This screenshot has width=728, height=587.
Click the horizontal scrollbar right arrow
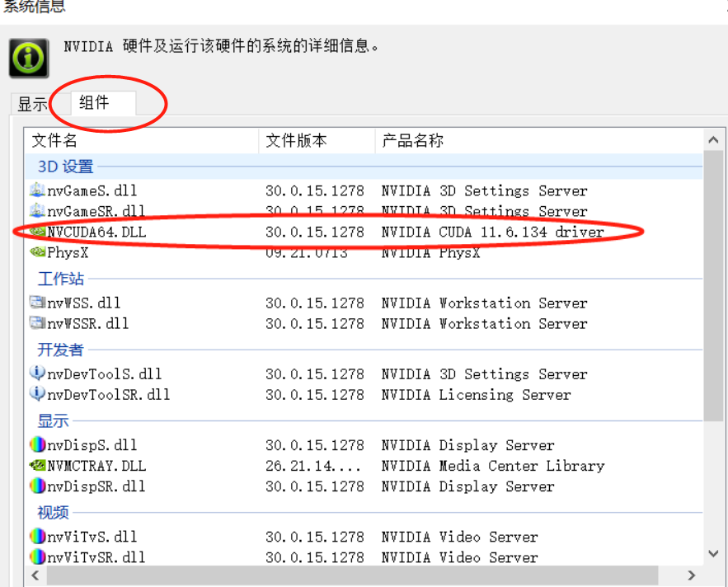(692, 575)
